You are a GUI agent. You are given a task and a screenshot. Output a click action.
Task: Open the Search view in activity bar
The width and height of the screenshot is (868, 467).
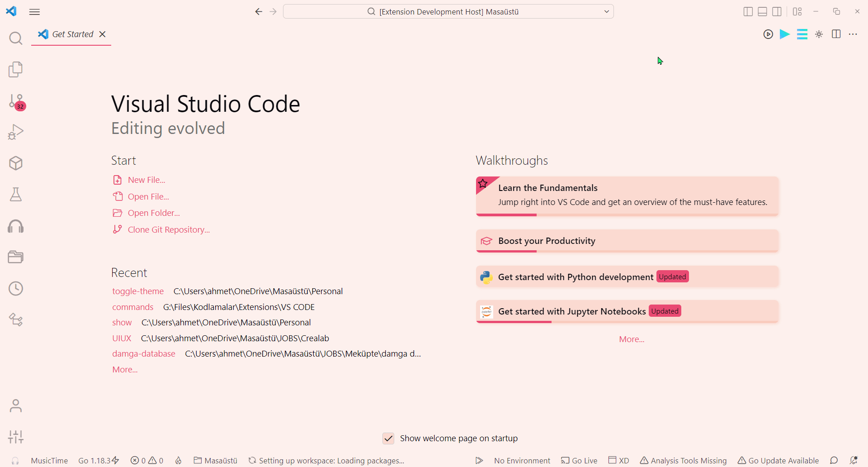click(x=16, y=38)
